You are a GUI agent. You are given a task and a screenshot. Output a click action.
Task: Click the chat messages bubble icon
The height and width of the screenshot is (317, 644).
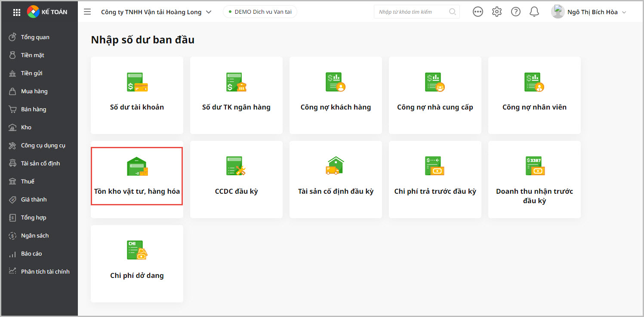(x=478, y=12)
